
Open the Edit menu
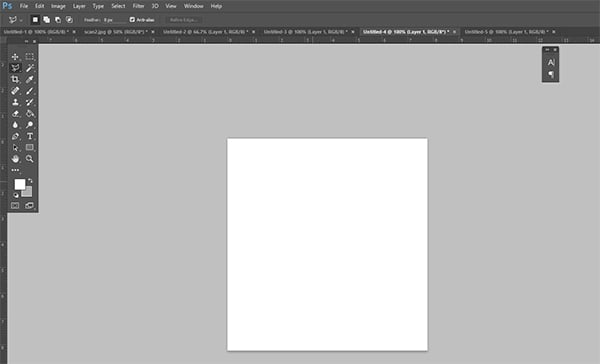(39, 6)
